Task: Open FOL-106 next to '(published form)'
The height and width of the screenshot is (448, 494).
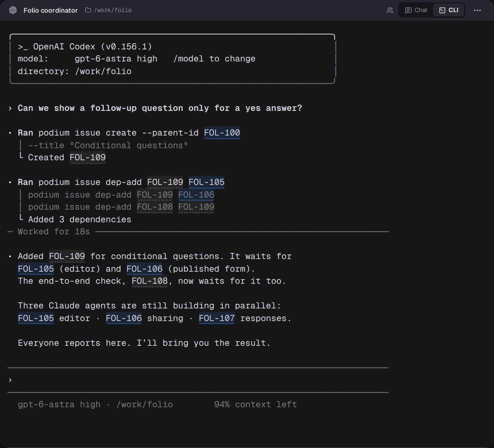Action: [x=144, y=269]
